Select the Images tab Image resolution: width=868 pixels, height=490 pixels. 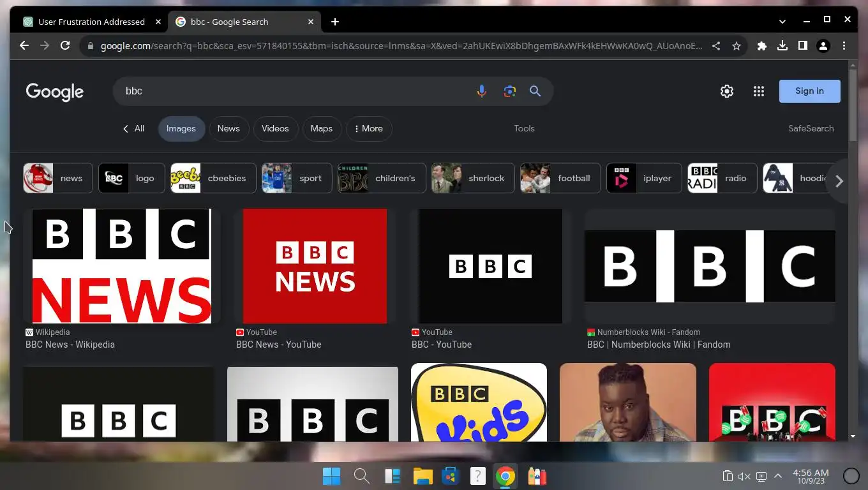pos(181,129)
